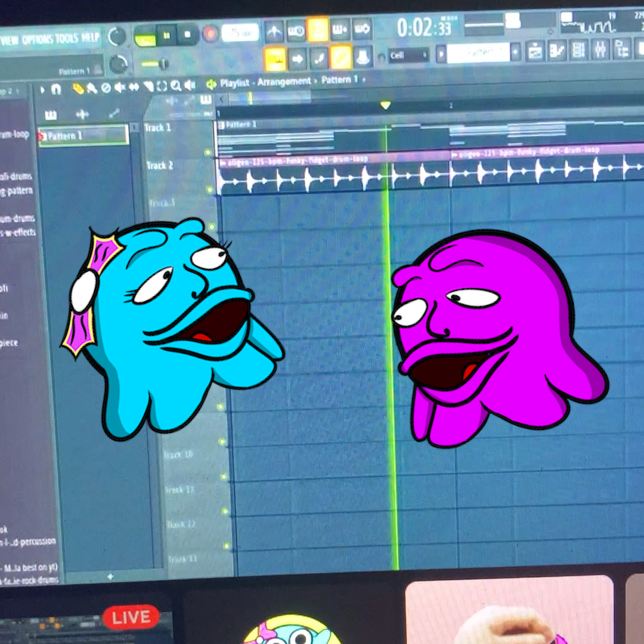Show automation clips in the picker panel
This screenshot has width=644, height=644.
(x=114, y=113)
